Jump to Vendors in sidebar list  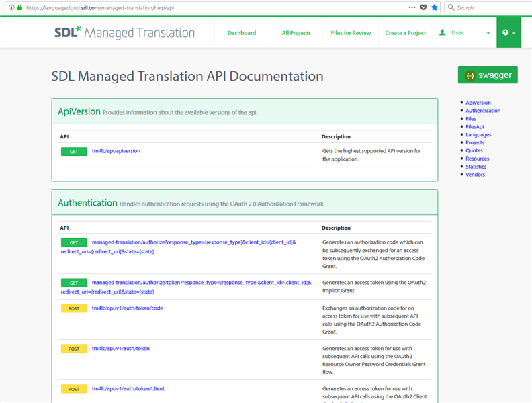tap(475, 175)
